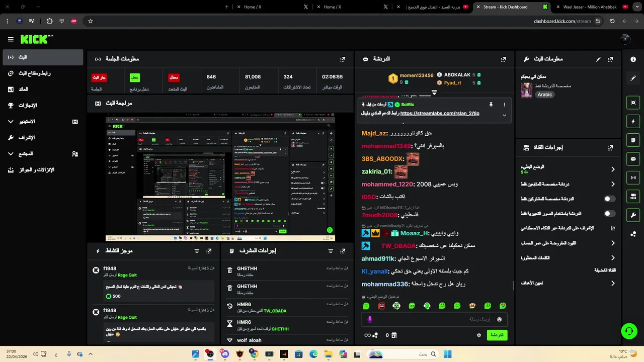Screen dimensions: 644x362
Task: Send chat with green الدردشة button
Action: coord(497,335)
